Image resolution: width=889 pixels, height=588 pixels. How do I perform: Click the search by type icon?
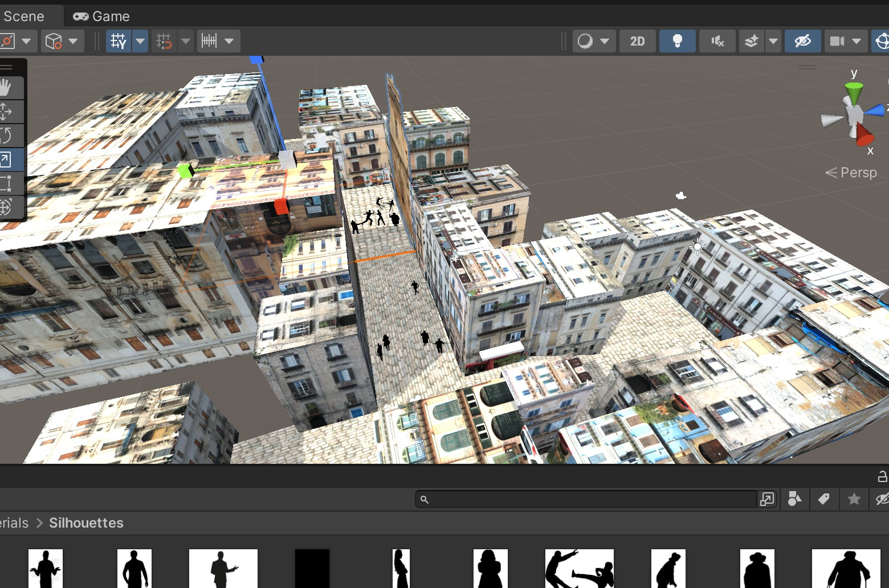[x=794, y=500]
